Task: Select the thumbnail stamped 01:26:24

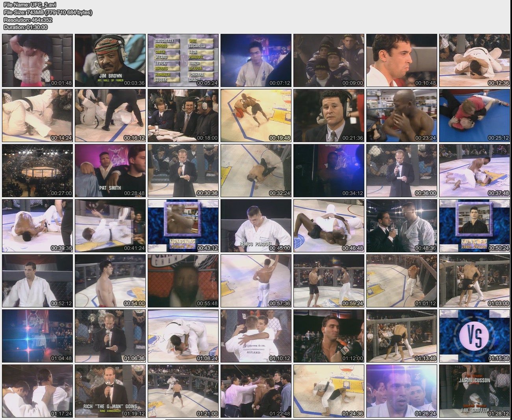Action: coord(401,391)
